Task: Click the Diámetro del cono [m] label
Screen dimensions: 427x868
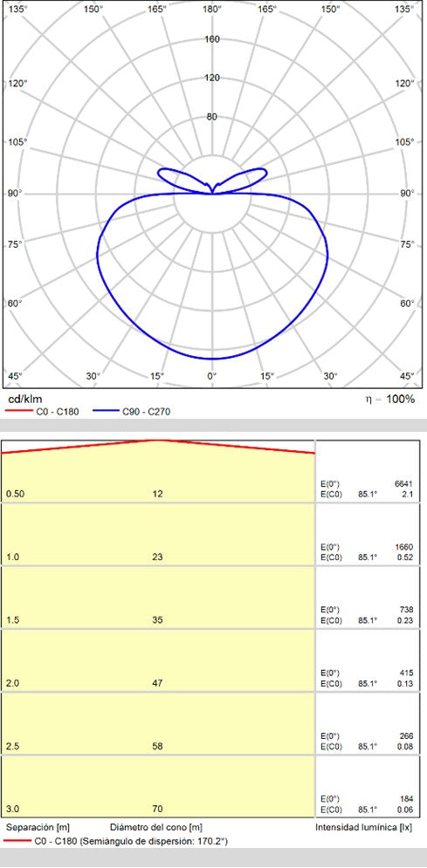Action: point(156,828)
